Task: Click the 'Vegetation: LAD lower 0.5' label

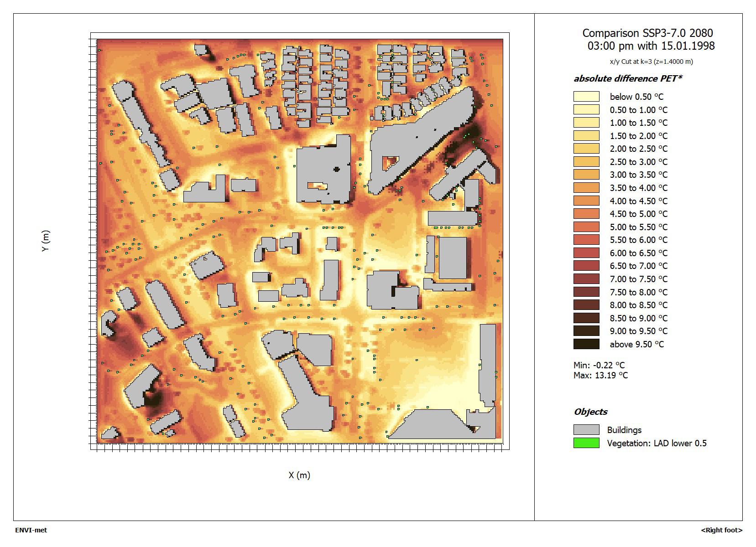Action: pyautogui.click(x=657, y=443)
